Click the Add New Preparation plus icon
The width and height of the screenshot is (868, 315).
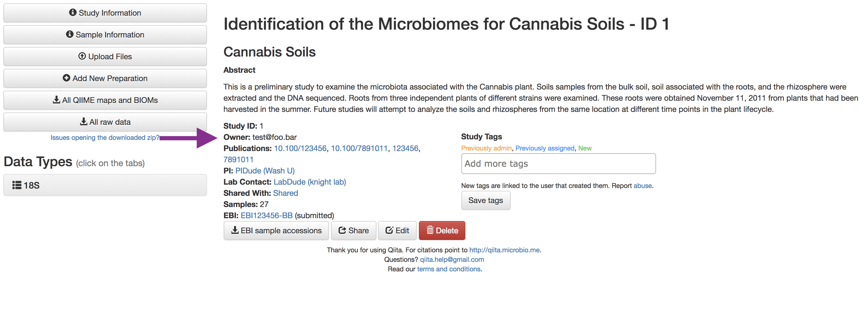(x=66, y=78)
